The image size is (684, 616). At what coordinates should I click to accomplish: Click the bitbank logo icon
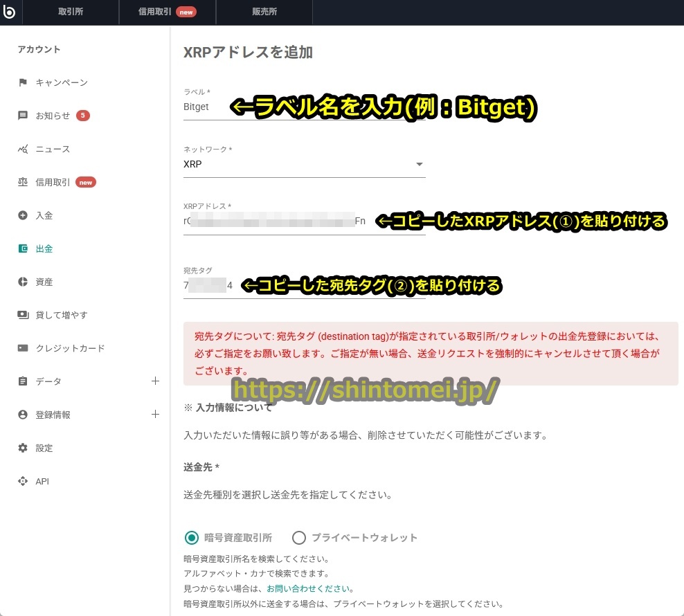click(9, 12)
